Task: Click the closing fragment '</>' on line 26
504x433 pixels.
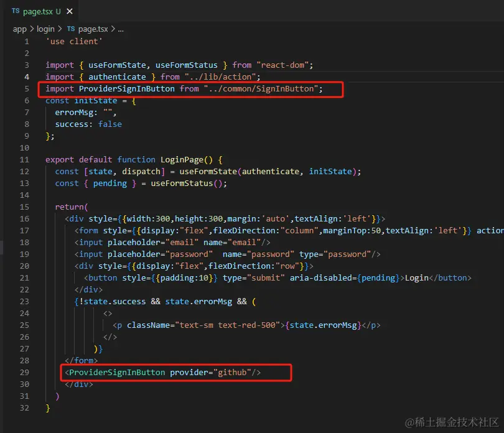Action: point(110,337)
